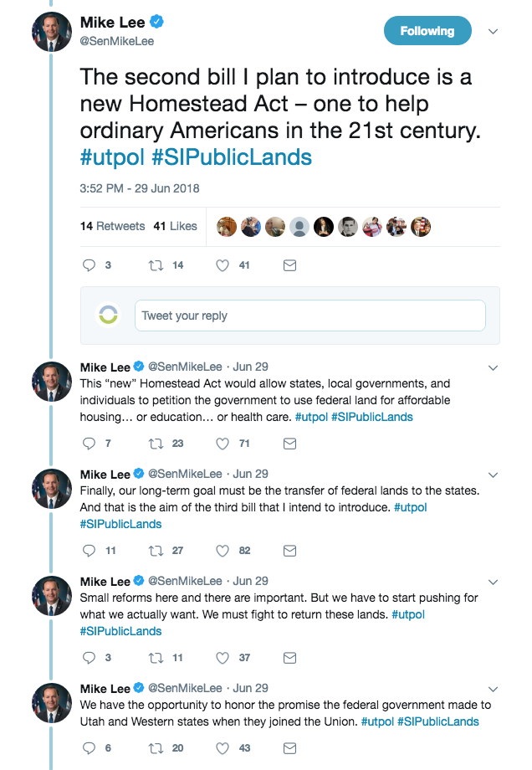Open the 14 Retweets list
532x770 pixels.
point(112,226)
